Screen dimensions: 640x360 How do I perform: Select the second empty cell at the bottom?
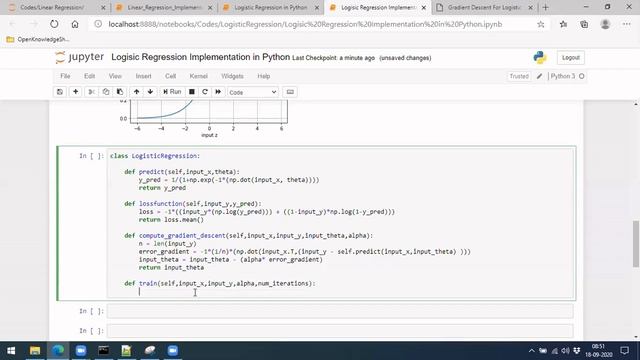click(x=340, y=331)
